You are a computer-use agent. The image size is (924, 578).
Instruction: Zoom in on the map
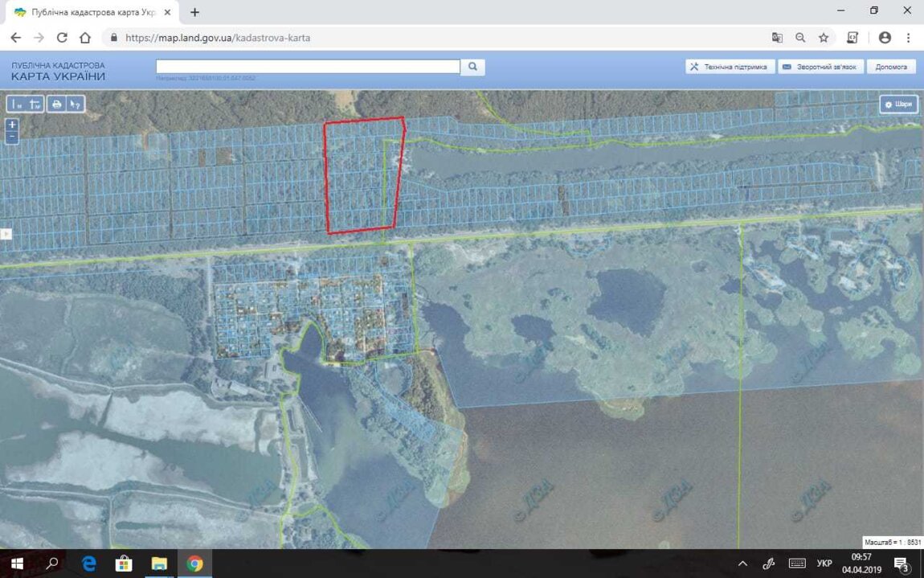click(12, 125)
